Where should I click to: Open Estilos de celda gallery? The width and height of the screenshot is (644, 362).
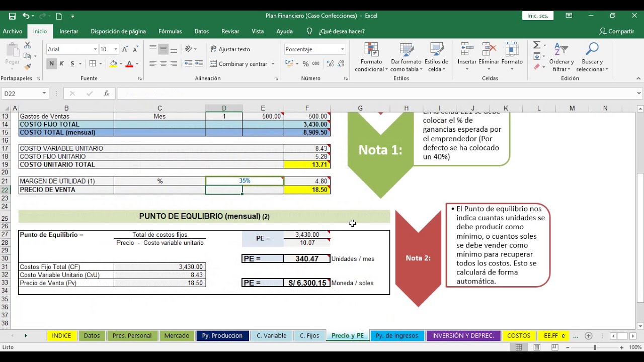tap(436, 57)
